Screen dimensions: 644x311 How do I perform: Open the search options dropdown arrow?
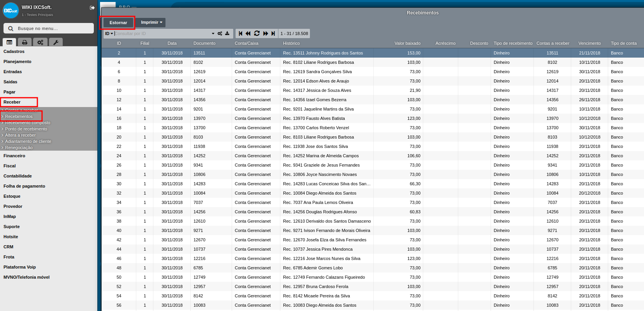pos(213,33)
